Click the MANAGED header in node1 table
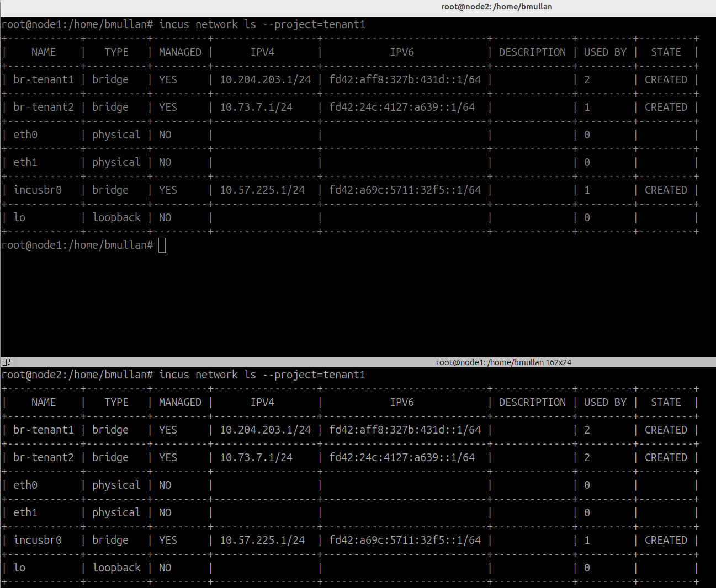This screenshot has width=716, height=588. tap(180, 52)
